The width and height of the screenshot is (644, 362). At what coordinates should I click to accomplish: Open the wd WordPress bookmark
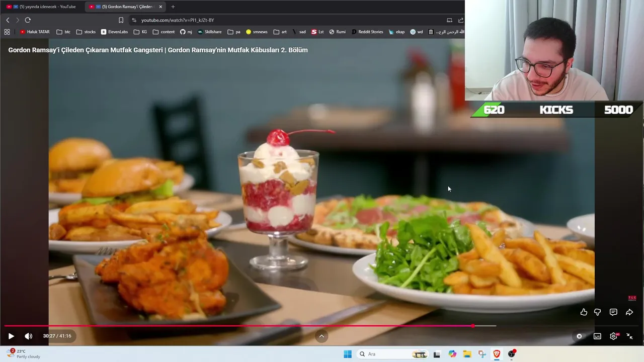click(x=416, y=32)
